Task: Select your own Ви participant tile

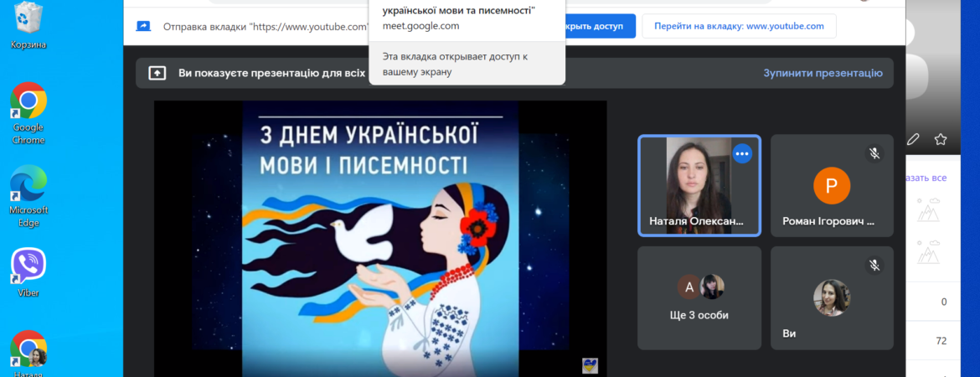Action: (x=832, y=297)
